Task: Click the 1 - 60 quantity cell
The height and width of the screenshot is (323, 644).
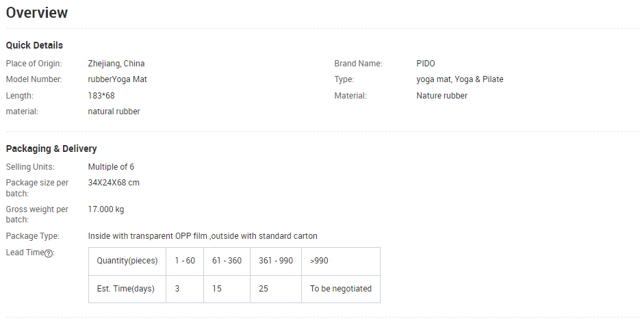Action: pos(185,261)
